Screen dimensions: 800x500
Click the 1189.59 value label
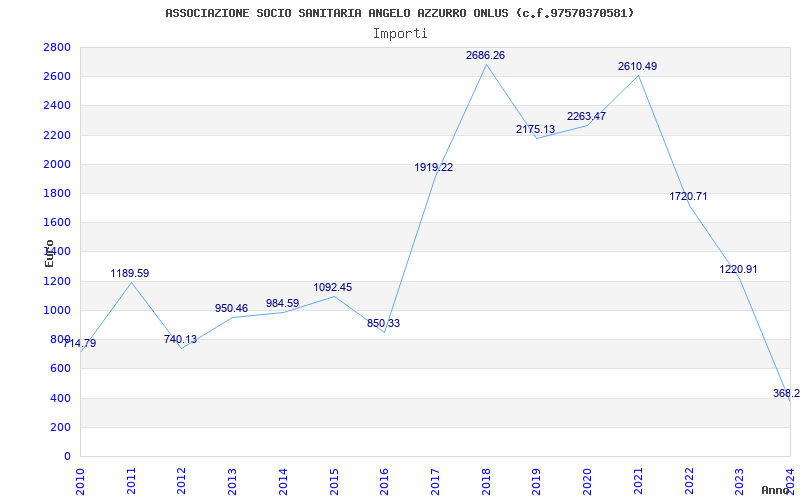(130, 273)
